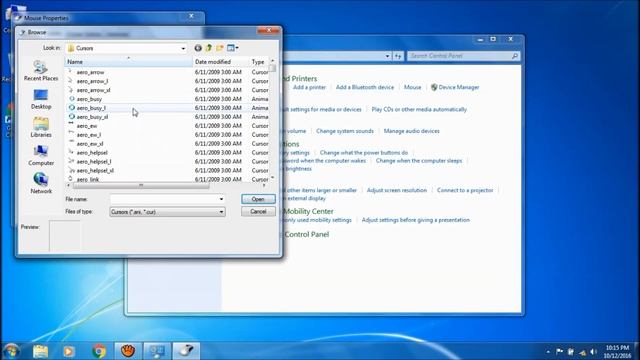The image size is (640, 360).
Task: Launch Google Chrome from the taskbar
Action: (x=99, y=351)
